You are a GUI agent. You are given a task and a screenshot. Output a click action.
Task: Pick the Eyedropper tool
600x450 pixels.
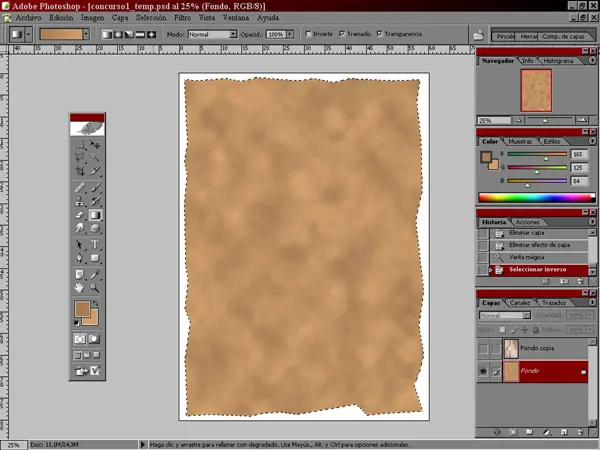point(96,273)
